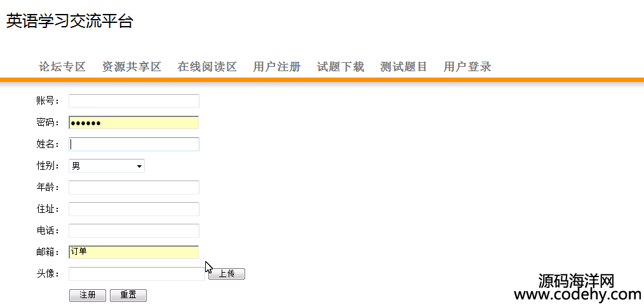This screenshot has width=644, height=307.
Task: Open 在线阅读区 from the nav bar
Action: click(x=207, y=67)
